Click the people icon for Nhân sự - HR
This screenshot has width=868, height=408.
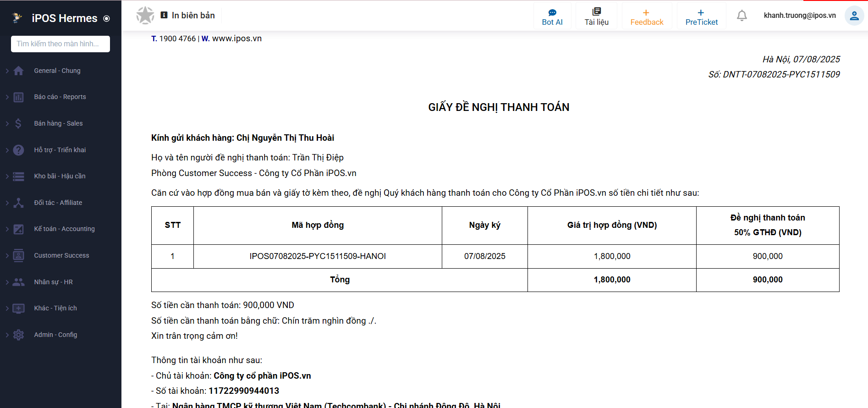pyautogui.click(x=18, y=282)
